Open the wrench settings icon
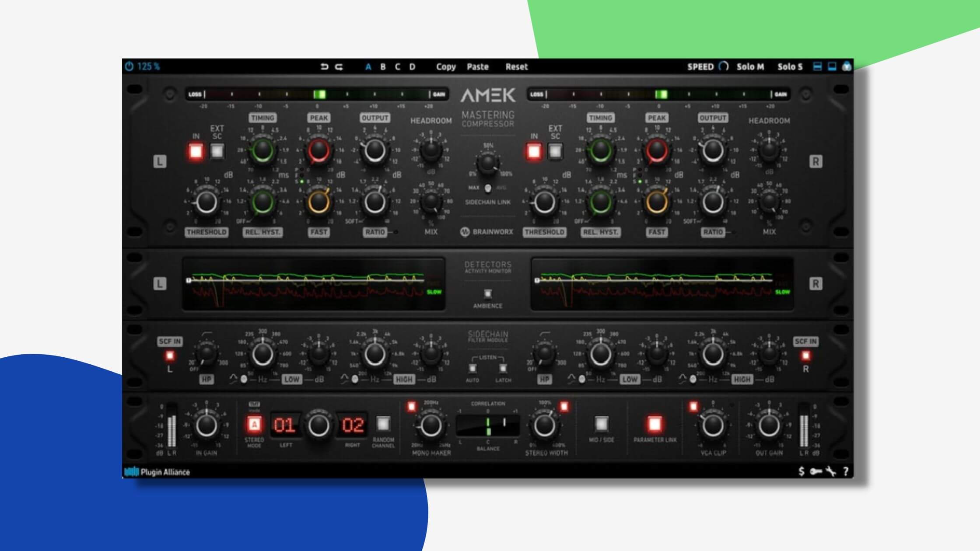Viewport: 980px width, 551px height. tap(830, 471)
